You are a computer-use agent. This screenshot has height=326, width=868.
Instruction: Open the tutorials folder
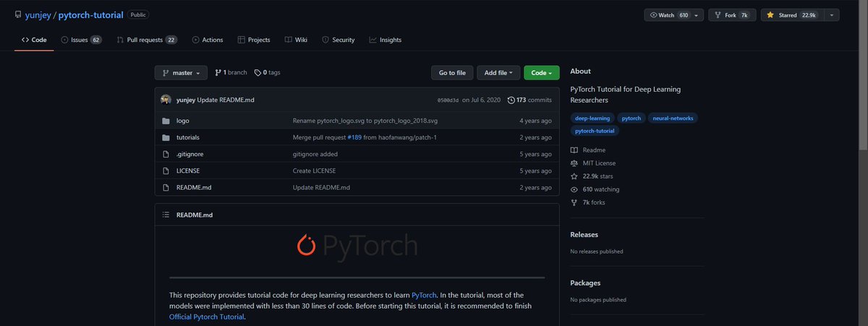188,137
